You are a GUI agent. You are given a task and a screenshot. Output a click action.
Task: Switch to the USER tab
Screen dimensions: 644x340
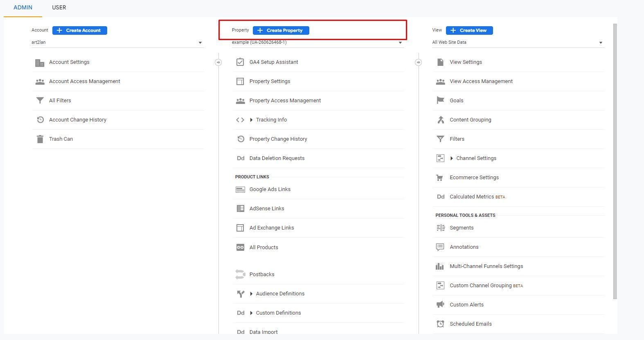59,7
